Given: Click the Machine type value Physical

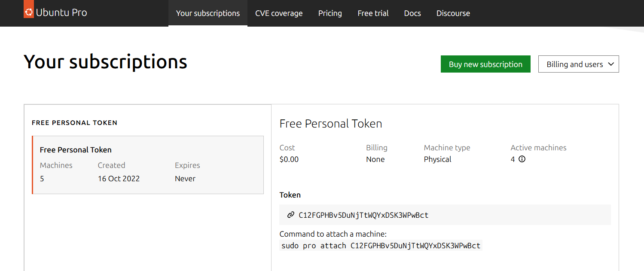Looking at the screenshot, I should [x=437, y=159].
